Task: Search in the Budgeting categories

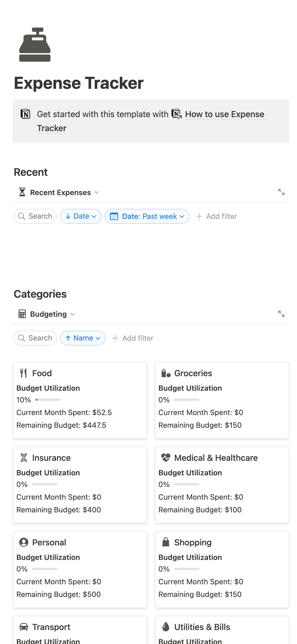Action: pyautogui.click(x=35, y=338)
